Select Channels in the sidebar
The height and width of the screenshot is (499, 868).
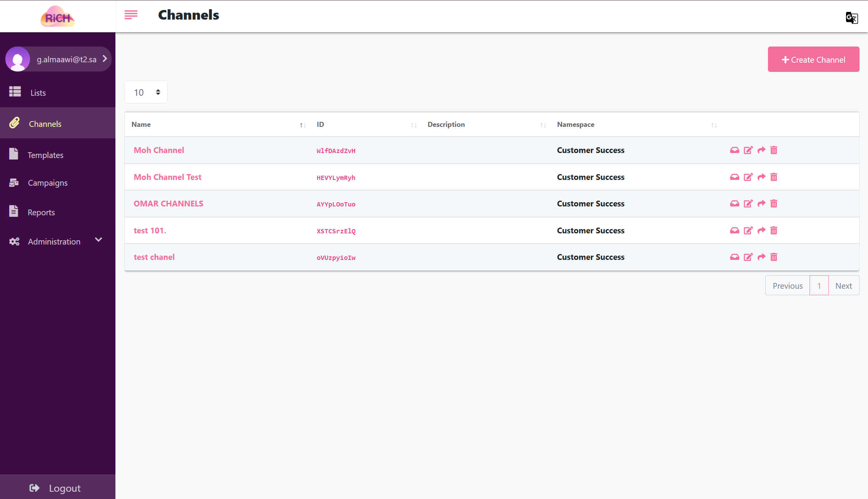click(58, 123)
